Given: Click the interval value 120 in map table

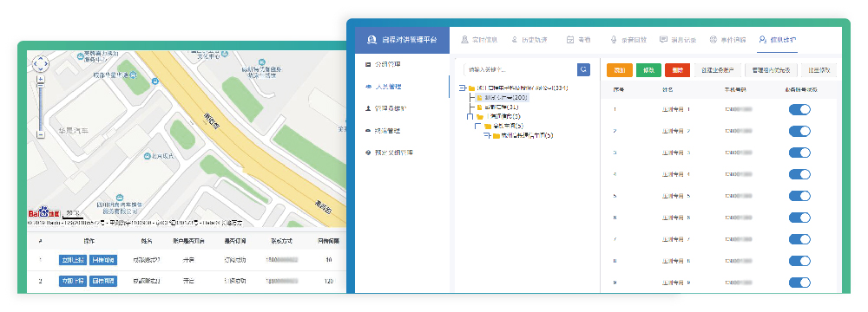Looking at the screenshot, I should coord(329,281).
